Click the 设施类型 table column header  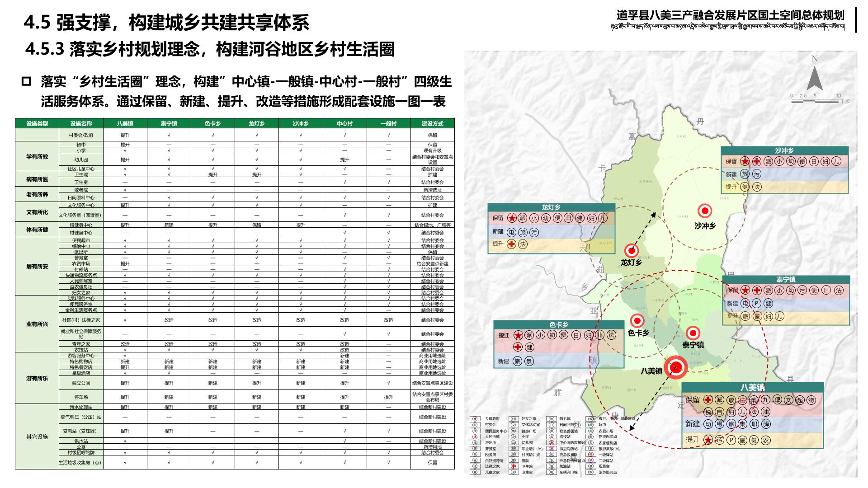(x=37, y=123)
